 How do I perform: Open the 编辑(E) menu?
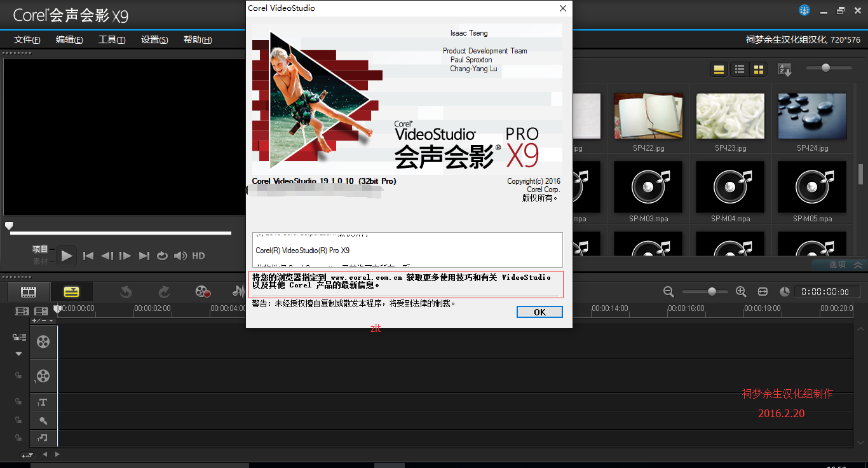pyautogui.click(x=69, y=39)
